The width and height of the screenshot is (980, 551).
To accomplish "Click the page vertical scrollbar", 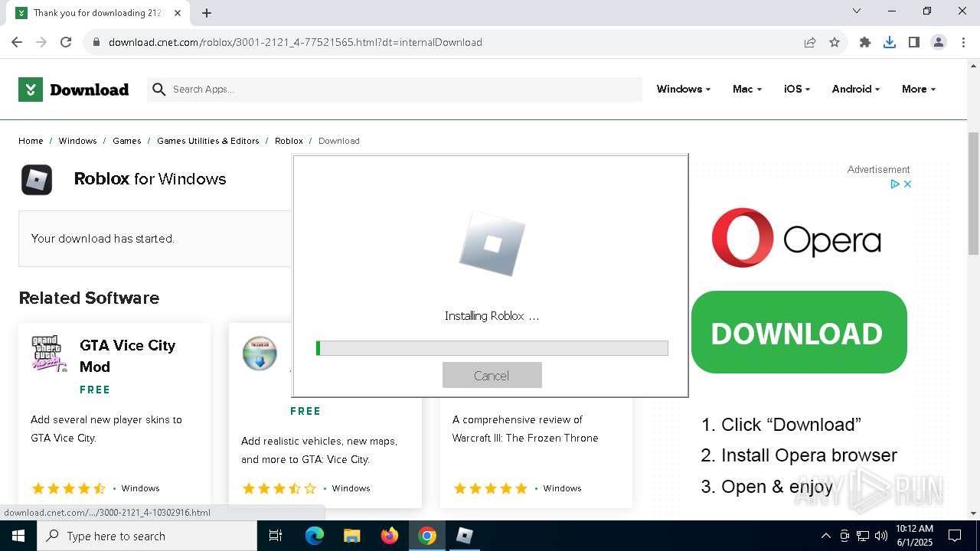I will [973, 194].
